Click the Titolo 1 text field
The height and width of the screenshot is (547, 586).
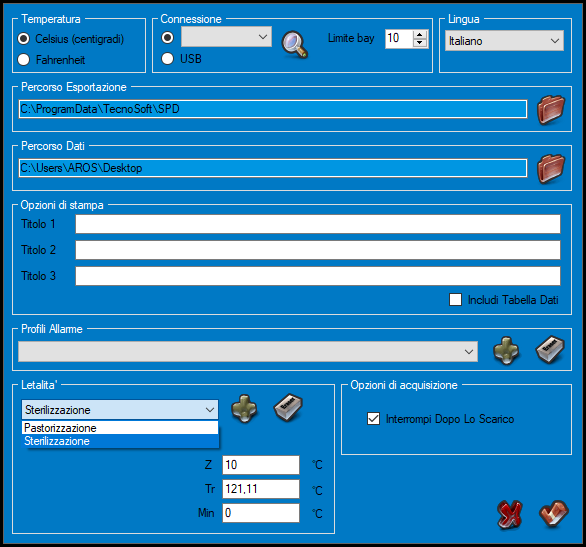coord(318,224)
